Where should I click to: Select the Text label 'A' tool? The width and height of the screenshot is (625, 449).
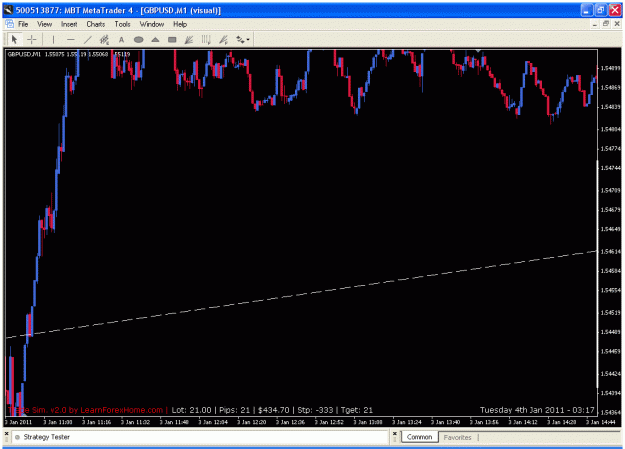pyautogui.click(x=122, y=39)
